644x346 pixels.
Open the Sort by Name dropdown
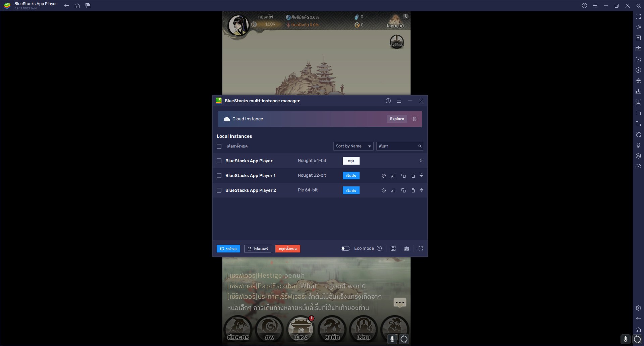354,146
